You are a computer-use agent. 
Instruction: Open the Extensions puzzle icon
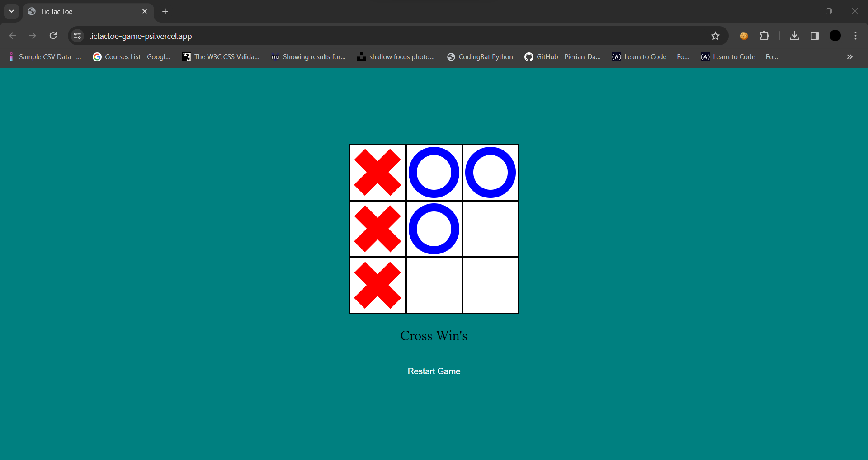point(764,36)
